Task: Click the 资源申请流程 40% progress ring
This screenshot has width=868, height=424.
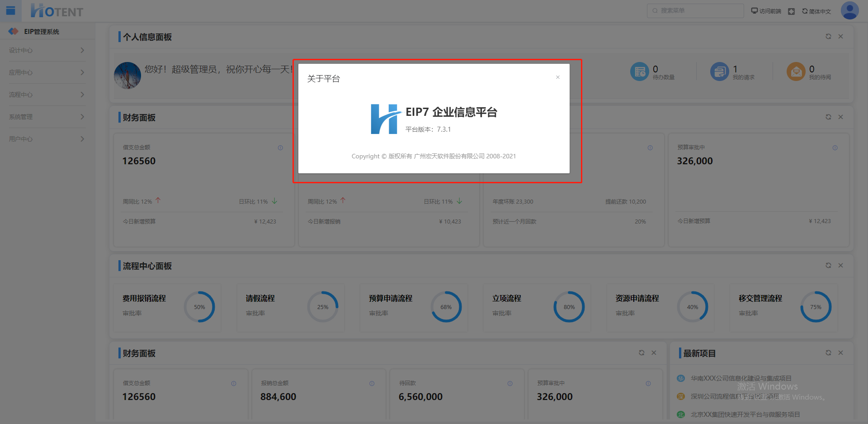Action: pos(693,307)
